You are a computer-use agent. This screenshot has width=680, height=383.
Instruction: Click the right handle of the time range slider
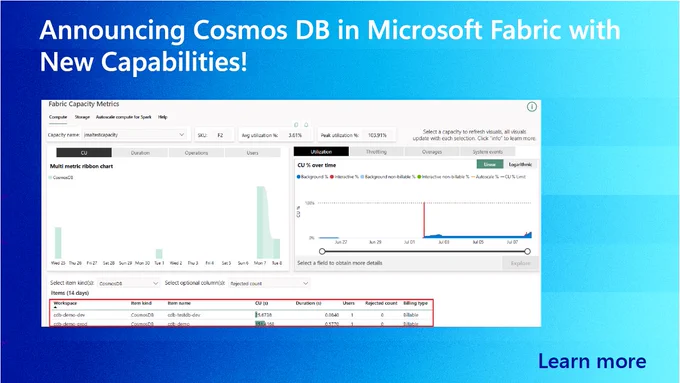coord(527,251)
